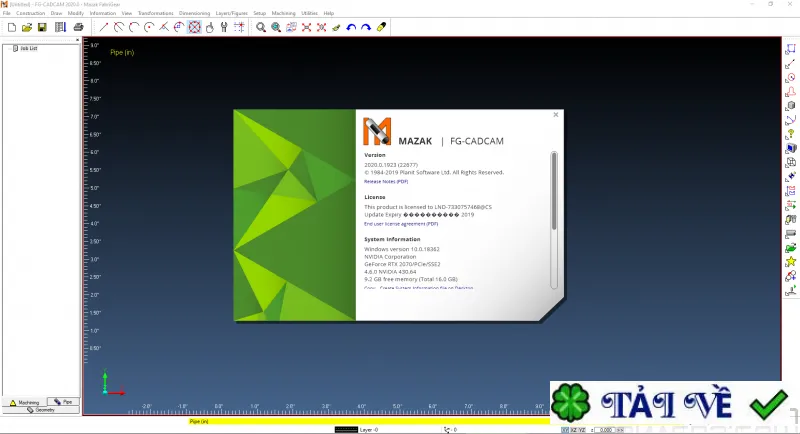The height and width of the screenshot is (434, 800).
Task: Open the End user license agreement (PDF) link
Action: 401,224
